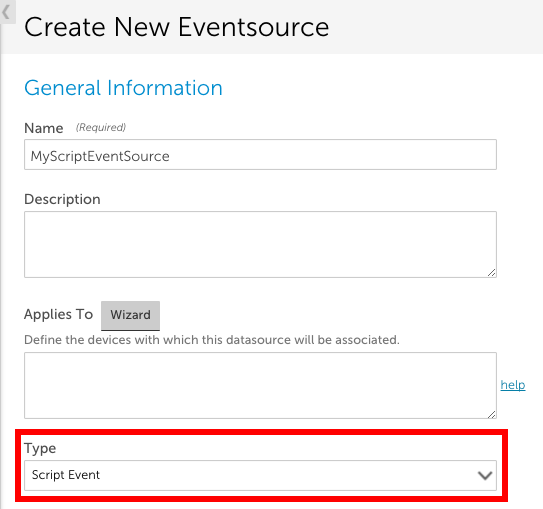Viewport: 543px width, 509px height.
Task: Open the Script Event type selector
Action: tap(260, 475)
